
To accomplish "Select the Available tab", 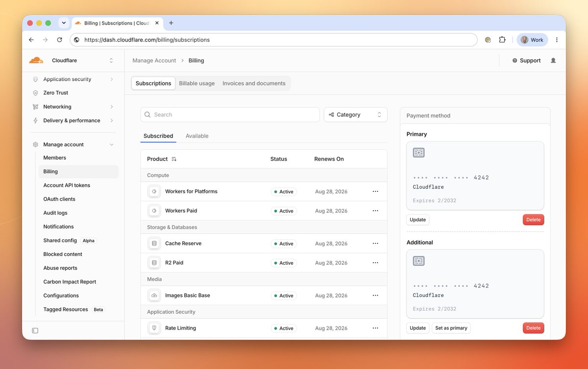I will pos(197,136).
